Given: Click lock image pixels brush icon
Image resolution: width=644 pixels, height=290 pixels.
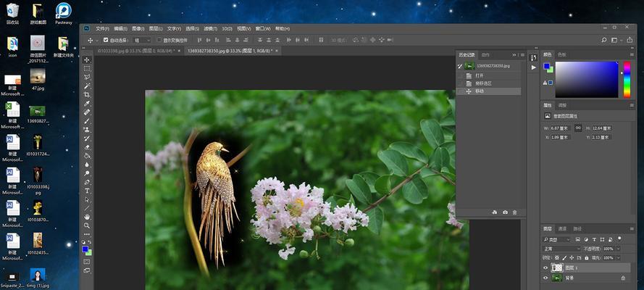Looking at the screenshot, I should 564,258.
